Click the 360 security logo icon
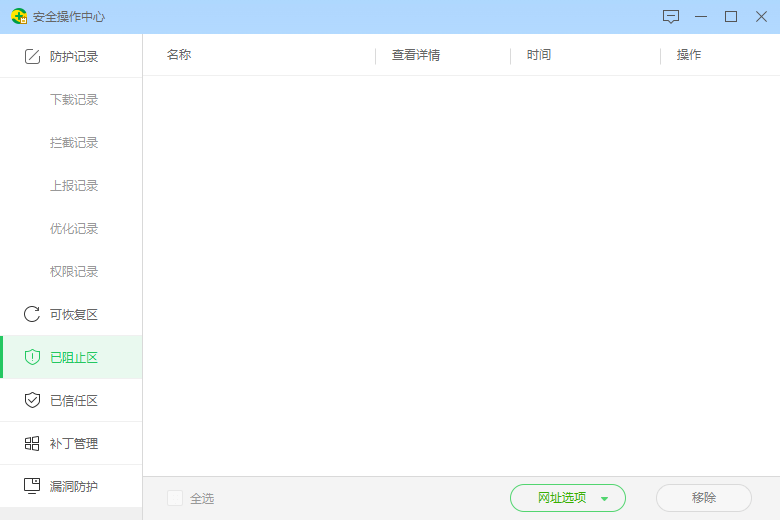Viewport: 780px width, 520px height. pos(19,16)
